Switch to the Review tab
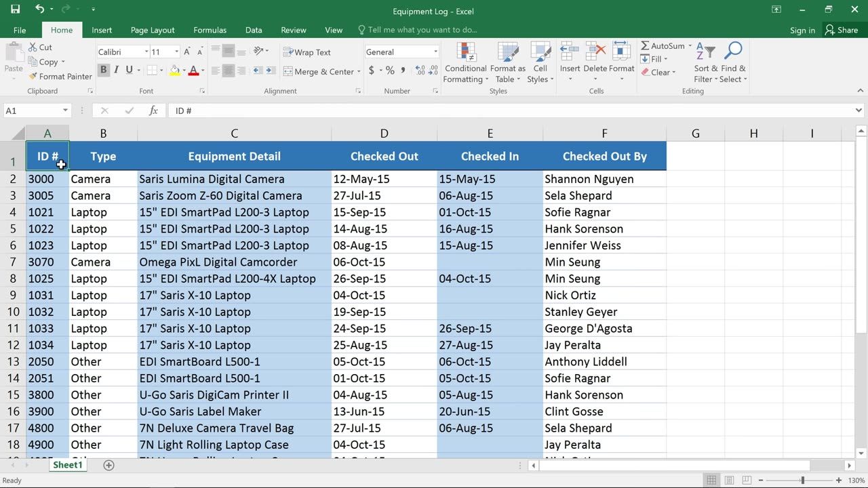868x488 pixels. point(293,30)
